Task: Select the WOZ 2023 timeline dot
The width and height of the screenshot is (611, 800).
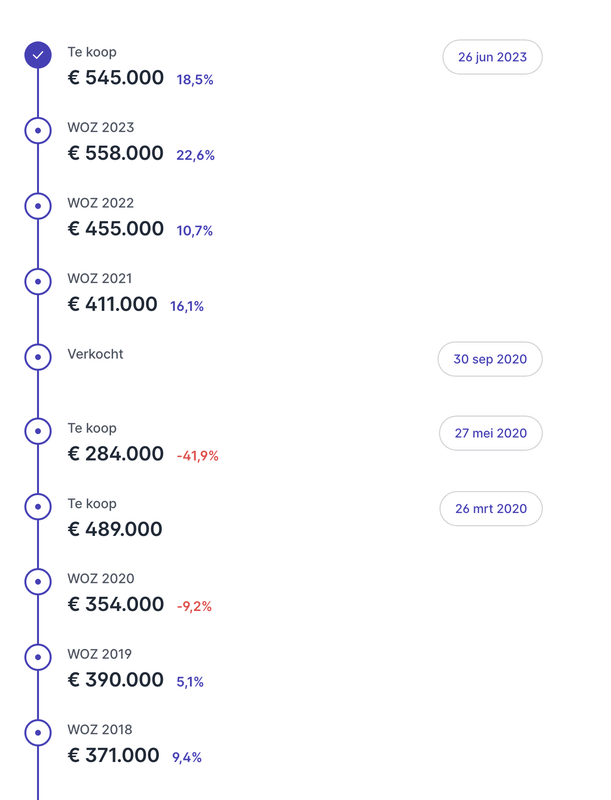Action: point(38,130)
